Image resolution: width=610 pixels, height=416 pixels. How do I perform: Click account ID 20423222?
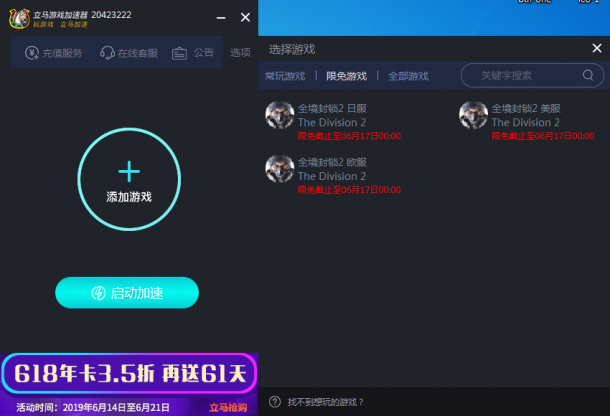click(x=111, y=15)
